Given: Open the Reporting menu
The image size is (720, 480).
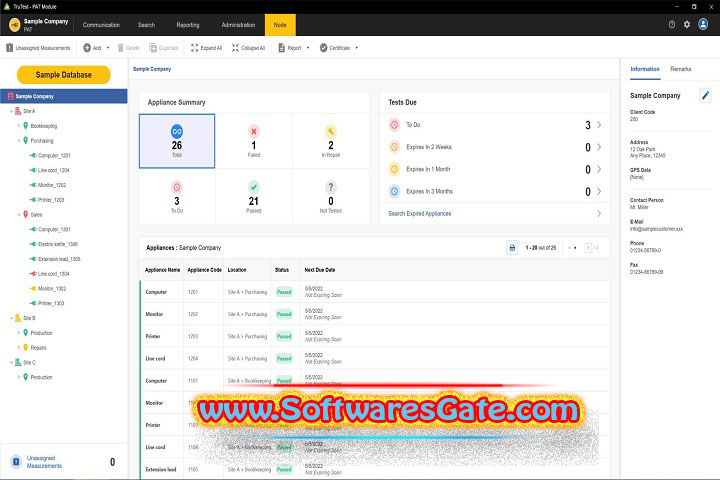Looking at the screenshot, I should [x=188, y=25].
